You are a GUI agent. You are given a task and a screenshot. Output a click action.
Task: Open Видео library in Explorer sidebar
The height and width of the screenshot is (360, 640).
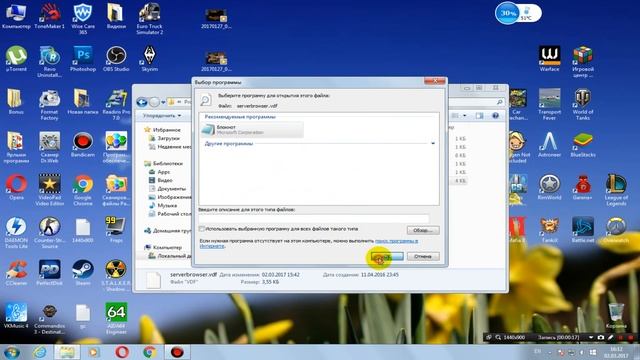[165, 180]
